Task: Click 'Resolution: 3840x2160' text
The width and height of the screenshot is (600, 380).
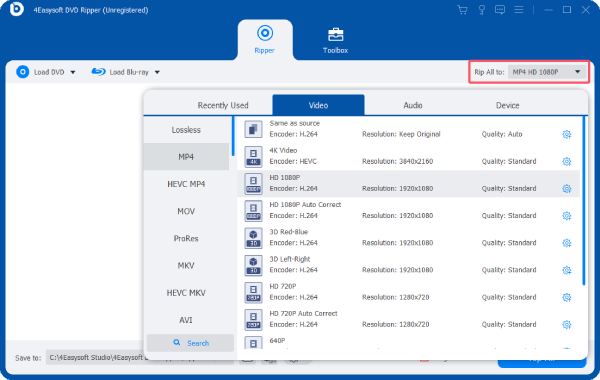Action: [x=398, y=161]
